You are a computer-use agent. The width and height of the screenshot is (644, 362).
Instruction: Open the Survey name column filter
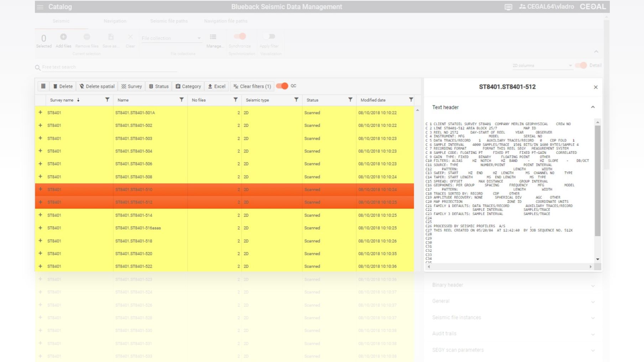point(107,100)
